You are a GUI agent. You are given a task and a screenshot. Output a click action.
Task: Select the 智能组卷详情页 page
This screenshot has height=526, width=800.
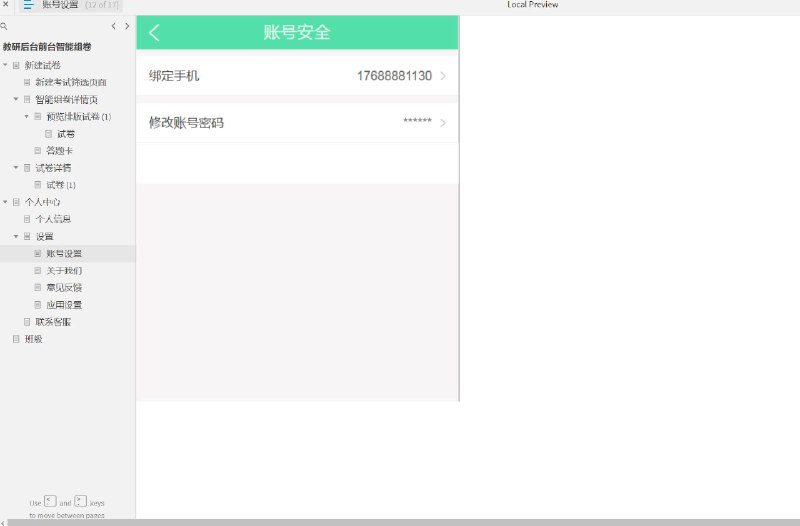coord(66,99)
